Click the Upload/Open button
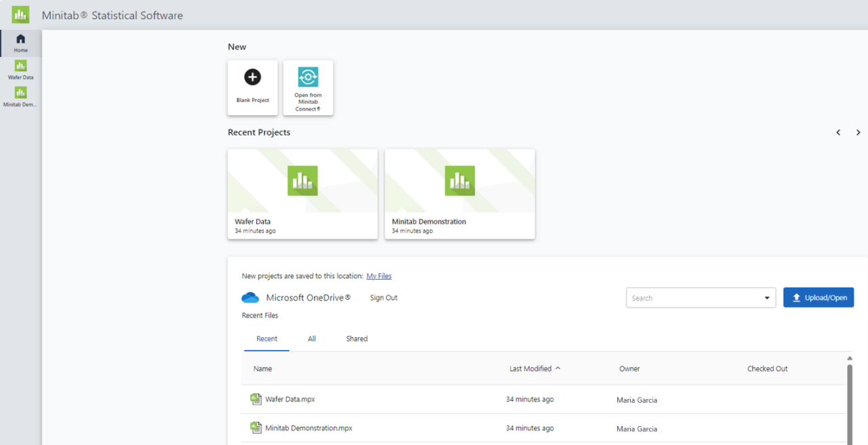 (x=818, y=298)
